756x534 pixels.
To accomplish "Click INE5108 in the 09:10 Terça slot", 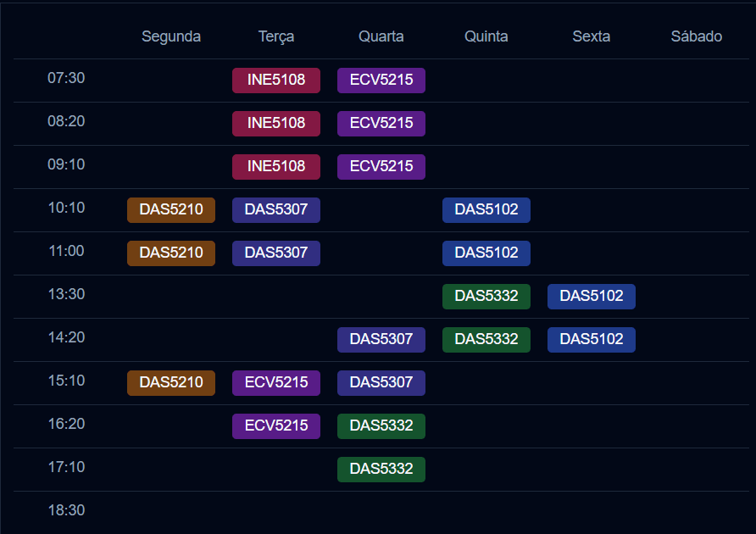I will [276, 167].
